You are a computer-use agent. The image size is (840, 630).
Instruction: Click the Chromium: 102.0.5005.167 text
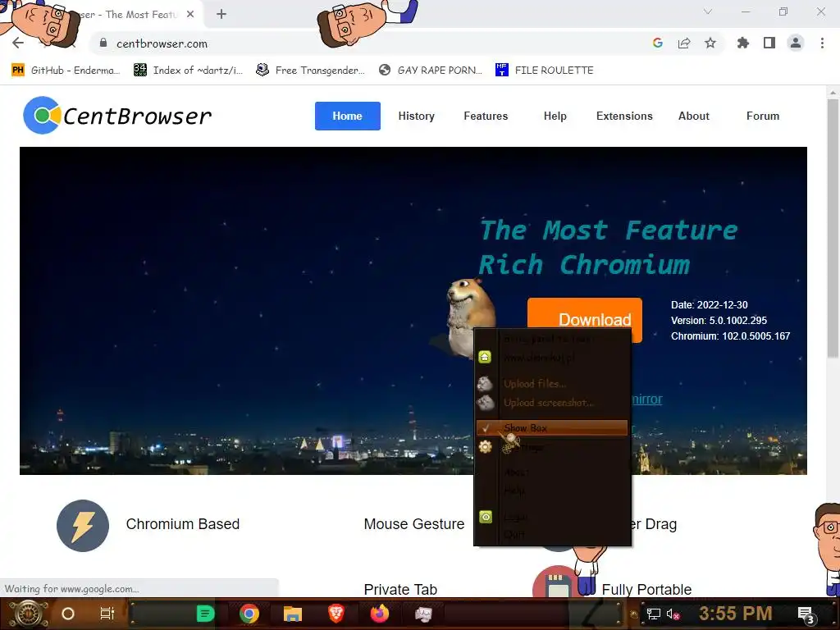click(731, 336)
